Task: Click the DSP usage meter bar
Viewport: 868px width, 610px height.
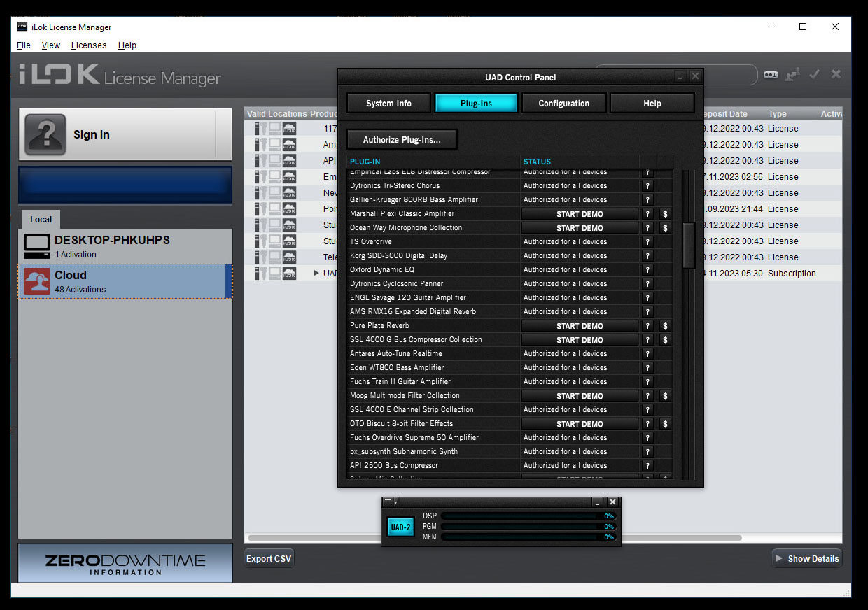Action: [x=528, y=516]
